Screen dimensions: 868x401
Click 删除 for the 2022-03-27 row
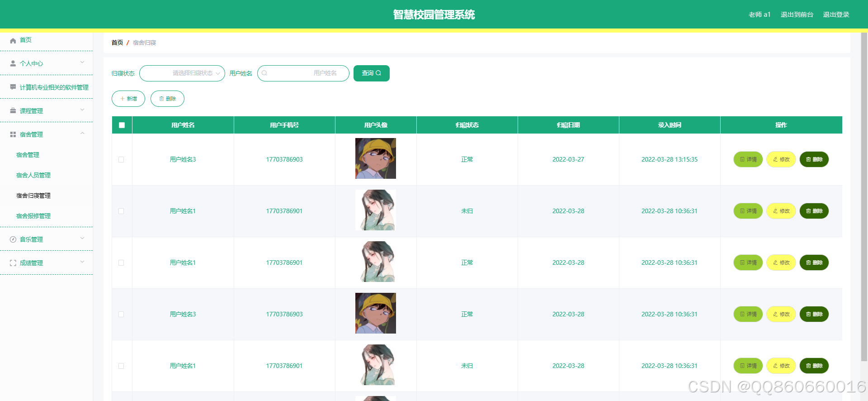[x=814, y=159]
